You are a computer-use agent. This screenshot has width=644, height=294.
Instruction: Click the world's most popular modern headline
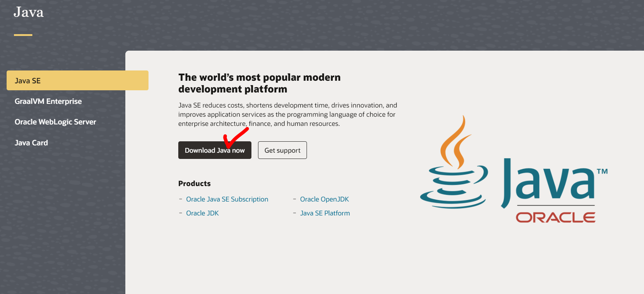260,83
